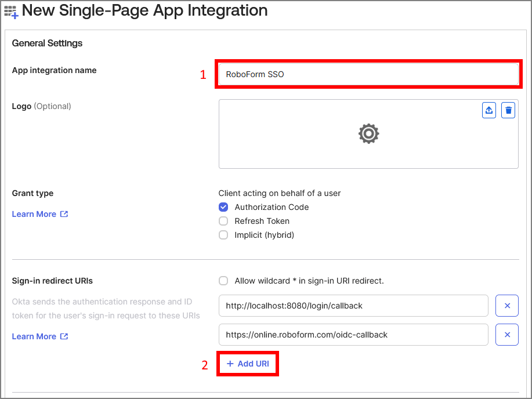Enable the Refresh Token checkbox
Screen dimensions: 532x399
coord(223,221)
